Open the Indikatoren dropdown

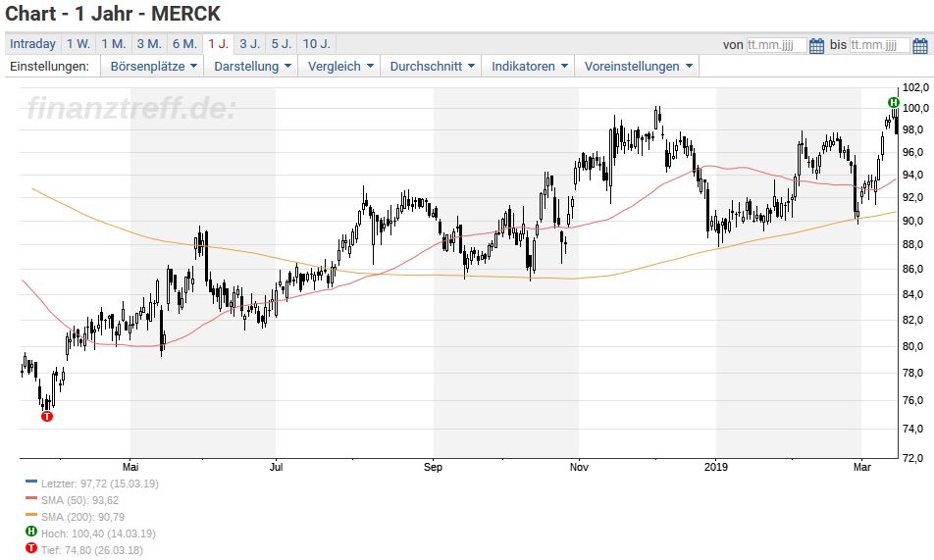point(529,66)
